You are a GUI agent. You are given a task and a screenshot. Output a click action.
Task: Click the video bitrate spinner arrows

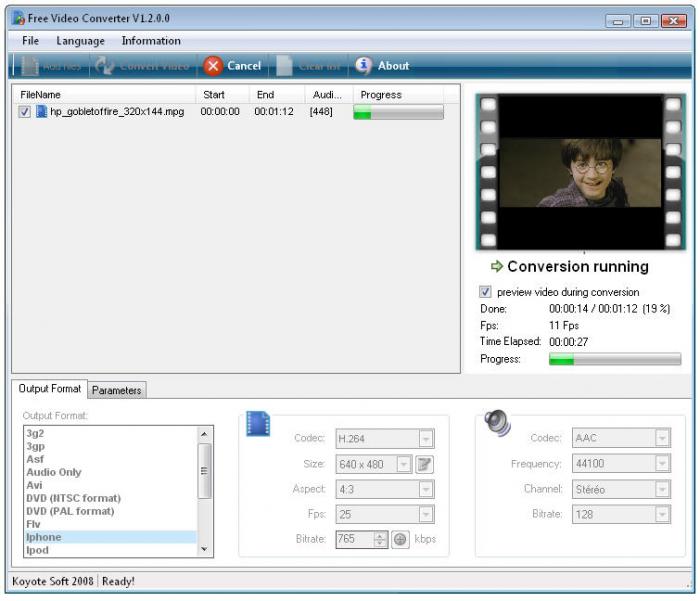[380, 539]
